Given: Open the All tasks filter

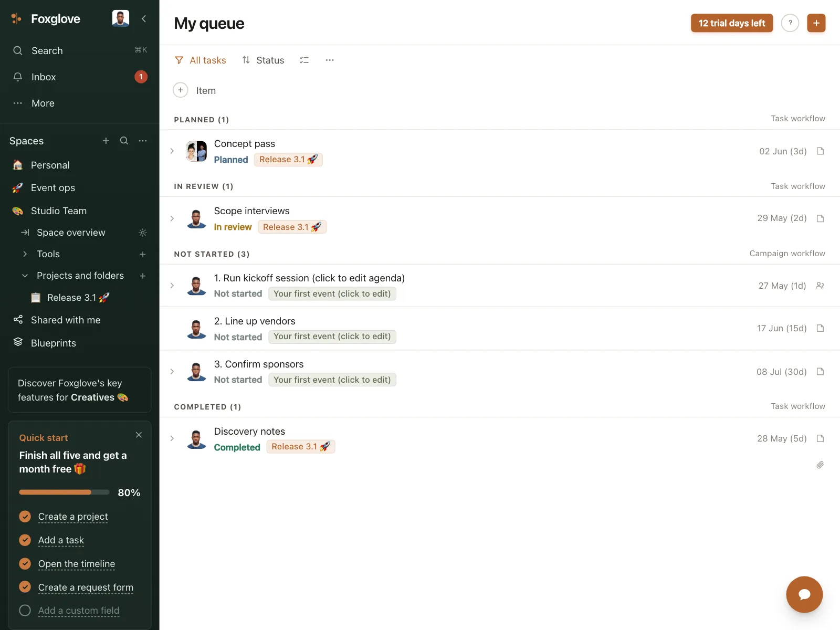Looking at the screenshot, I should click(200, 60).
